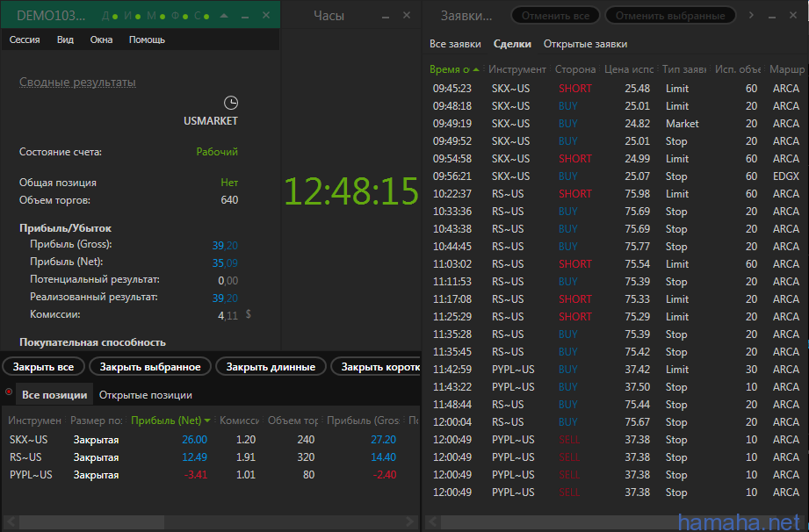Click the clock icon above USMARKET
Image resolution: width=809 pixels, height=532 pixels.
pos(231,103)
